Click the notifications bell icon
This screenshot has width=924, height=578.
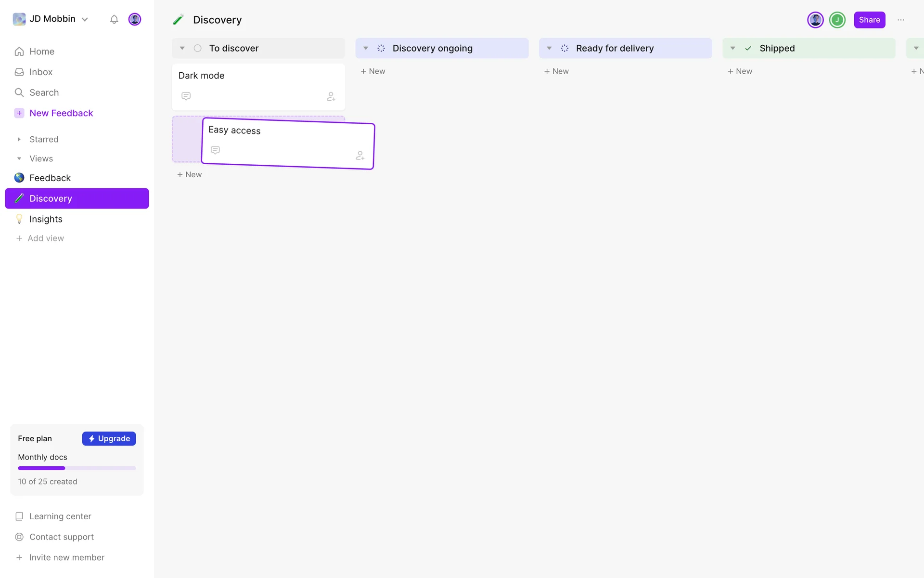(x=114, y=19)
